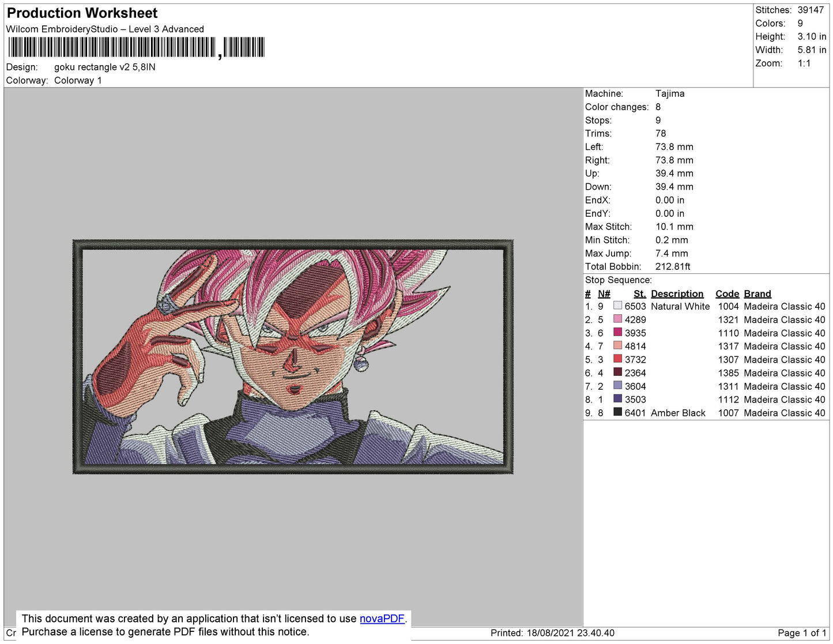Viewport: 833px width, 644px height.
Task: Select the light pink 4289 swatch
Action: tap(617, 319)
